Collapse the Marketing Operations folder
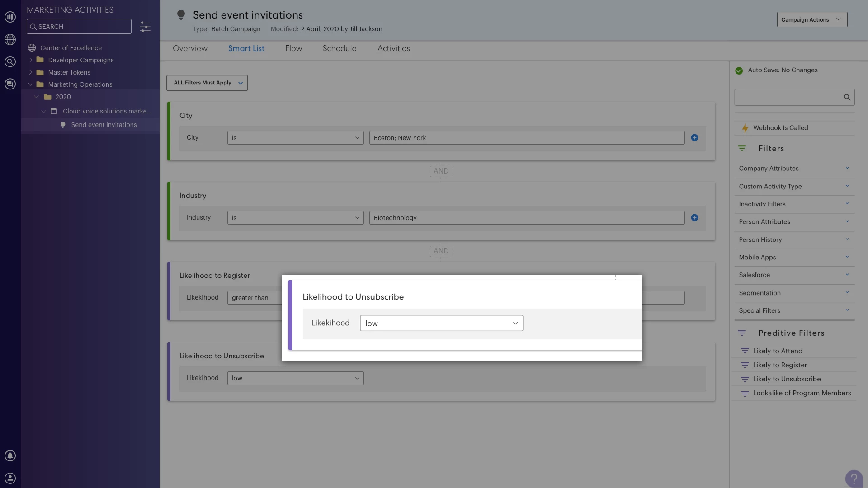Screen dimensions: 868x488 tap(31, 84)
